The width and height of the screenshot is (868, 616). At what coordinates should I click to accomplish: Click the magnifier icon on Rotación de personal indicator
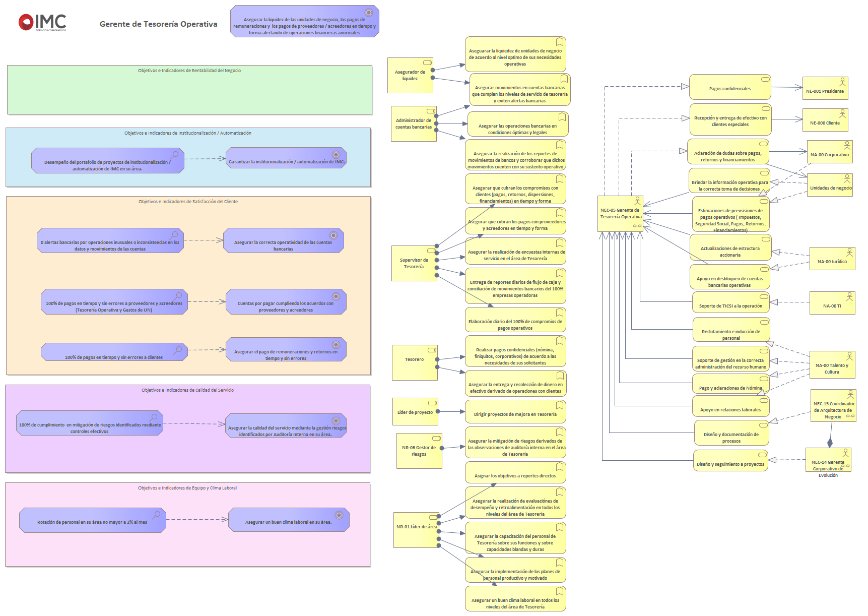pos(156,515)
